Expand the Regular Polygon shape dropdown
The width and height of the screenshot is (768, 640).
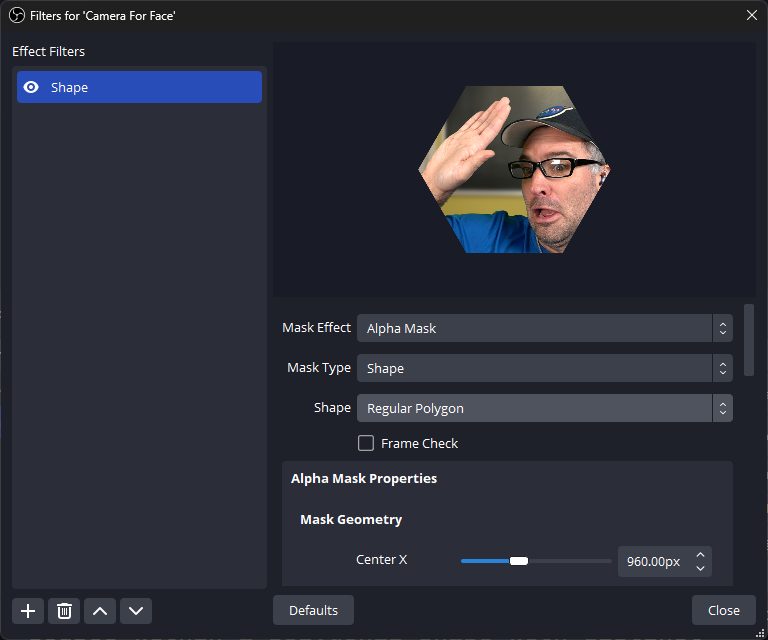(x=544, y=408)
